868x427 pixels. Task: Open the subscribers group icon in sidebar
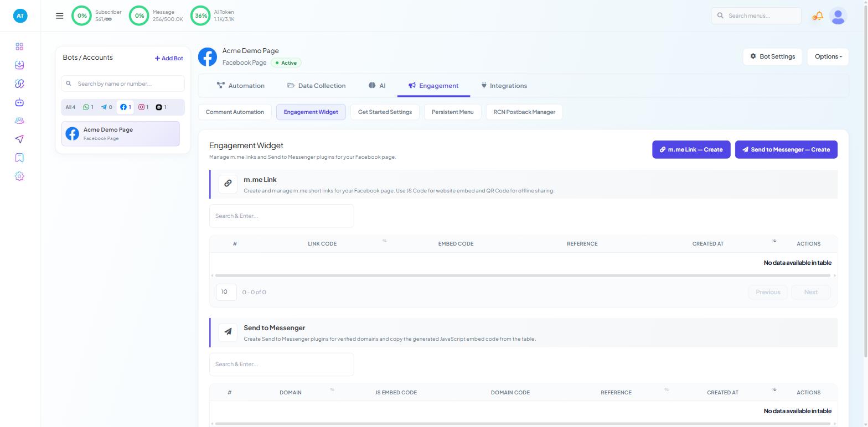(19, 121)
